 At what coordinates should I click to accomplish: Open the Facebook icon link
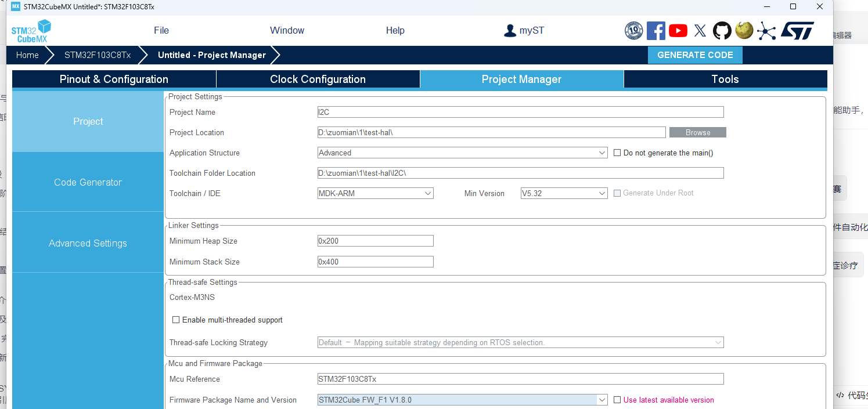tap(655, 31)
